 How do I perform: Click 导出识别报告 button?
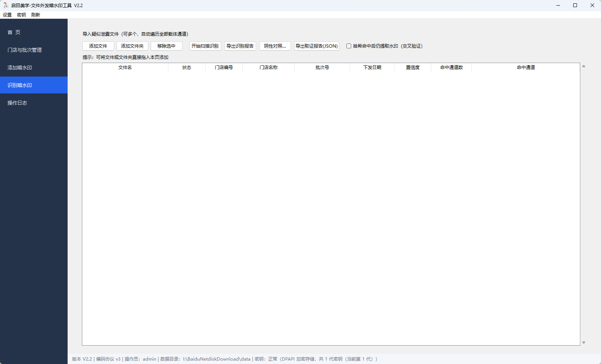tap(240, 46)
